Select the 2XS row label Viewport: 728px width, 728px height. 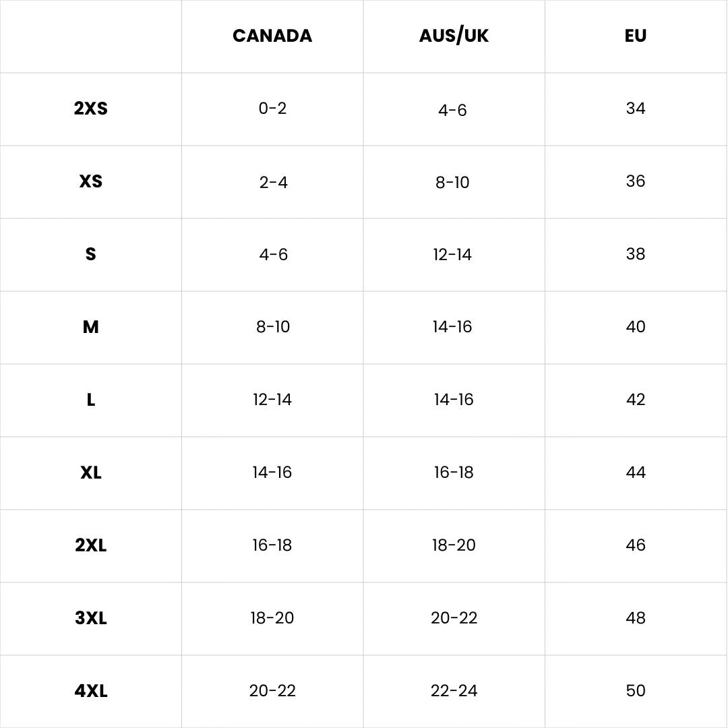90,109
